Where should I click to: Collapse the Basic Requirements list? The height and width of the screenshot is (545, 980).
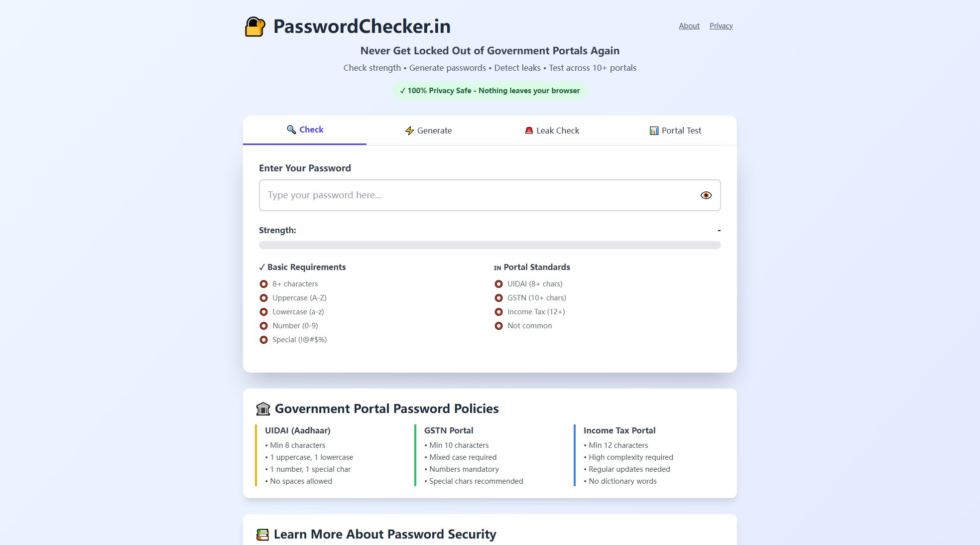coord(303,267)
